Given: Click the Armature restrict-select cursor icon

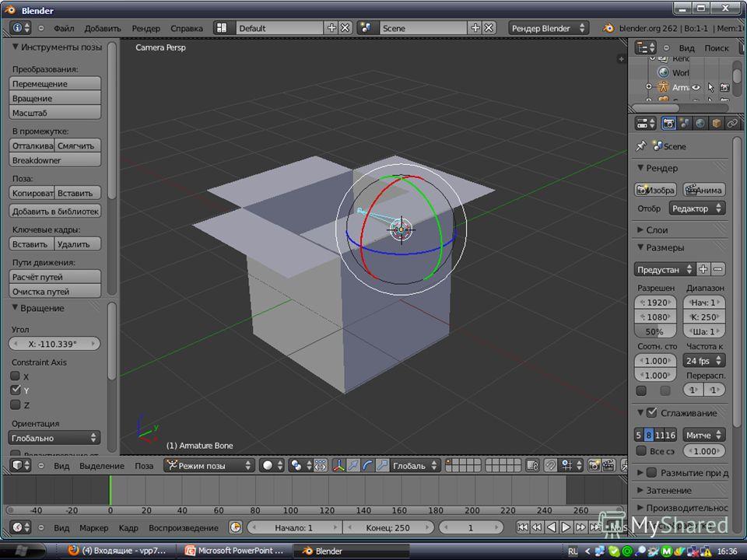Looking at the screenshot, I should [x=710, y=88].
